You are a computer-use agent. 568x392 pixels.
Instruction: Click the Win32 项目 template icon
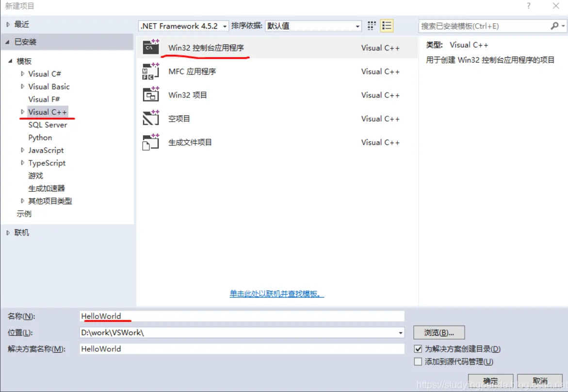[151, 94]
